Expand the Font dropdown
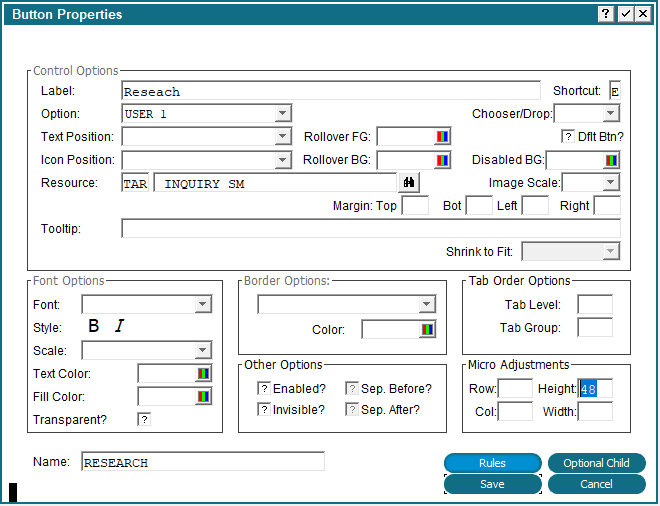The width and height of the screenshot is (660, 506). click(x=203, y=304)
